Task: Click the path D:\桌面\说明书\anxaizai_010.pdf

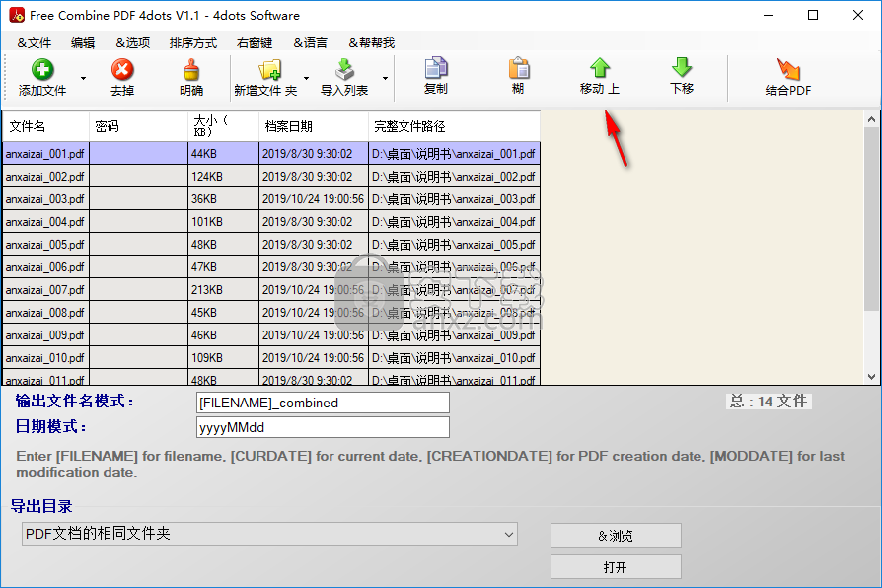Action: [x=454, y=358]
